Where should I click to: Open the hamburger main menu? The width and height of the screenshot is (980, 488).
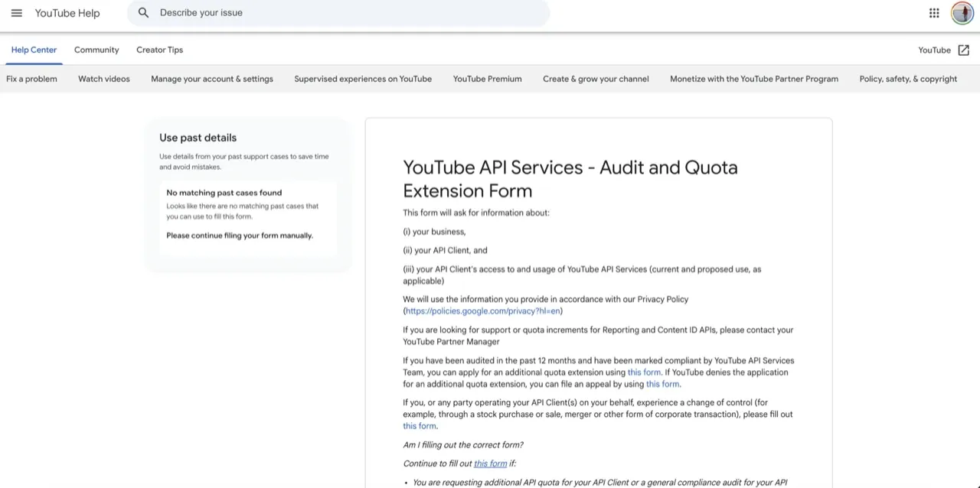click(x=17, y=13)
